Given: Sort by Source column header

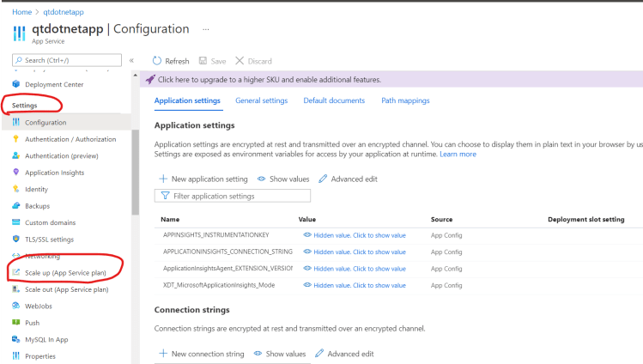Looking at the screenshot, I should click(x=441, y=219).
